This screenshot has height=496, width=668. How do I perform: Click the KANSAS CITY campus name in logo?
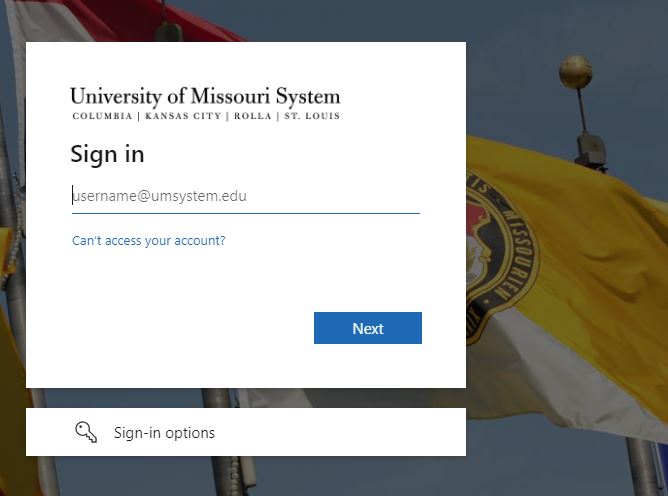coord(183,116)
